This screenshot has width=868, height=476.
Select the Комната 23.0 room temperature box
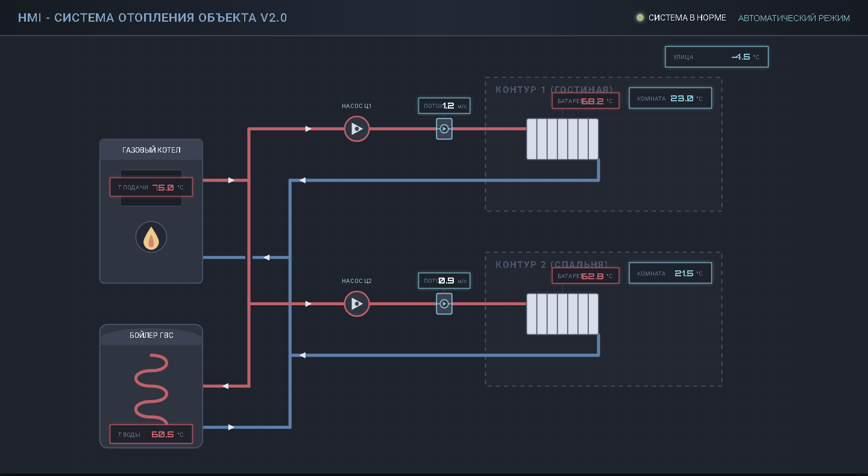tap(670, 98)
